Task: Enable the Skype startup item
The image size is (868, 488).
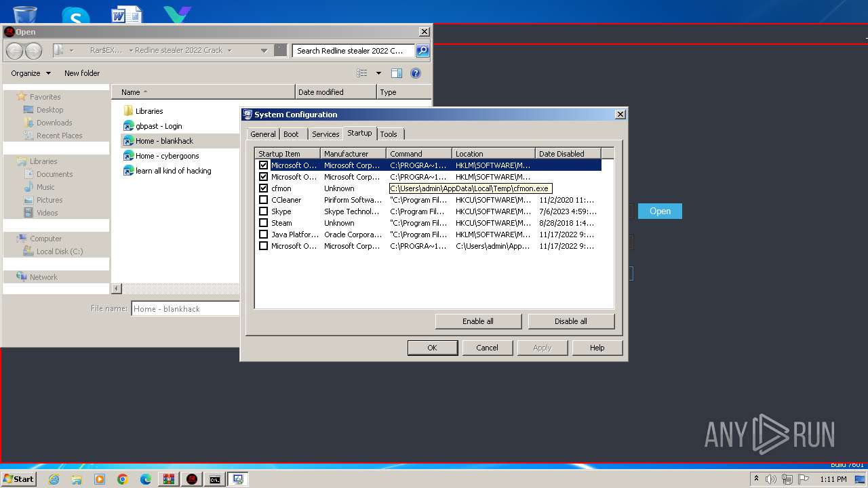Action: pyautogui.click(x=264, y=211)
